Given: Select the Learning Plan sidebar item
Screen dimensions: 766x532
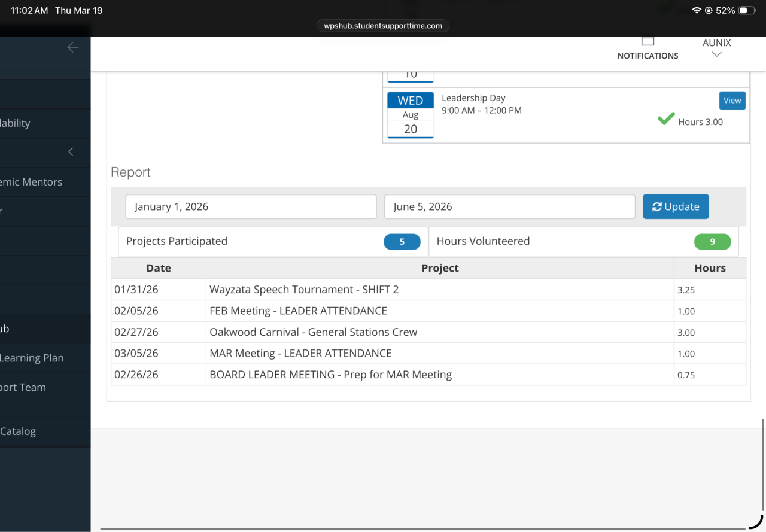Looking at the screenshot, I should [x=32, y=358].
